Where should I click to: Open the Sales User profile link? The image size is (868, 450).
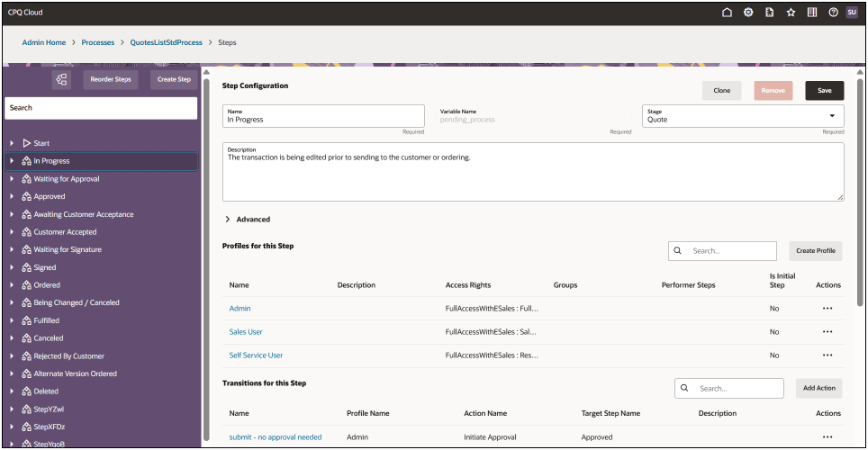pyautogui.click(x=246, y=331)
